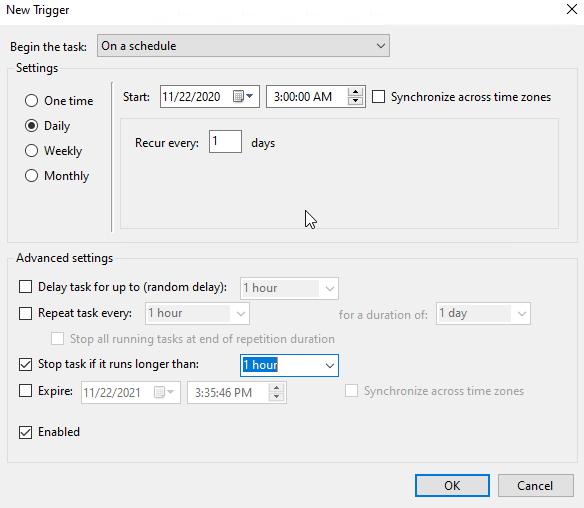
Task: Tick the Expire checkbox
Action: pyautogui.click(x=25, y=391)
